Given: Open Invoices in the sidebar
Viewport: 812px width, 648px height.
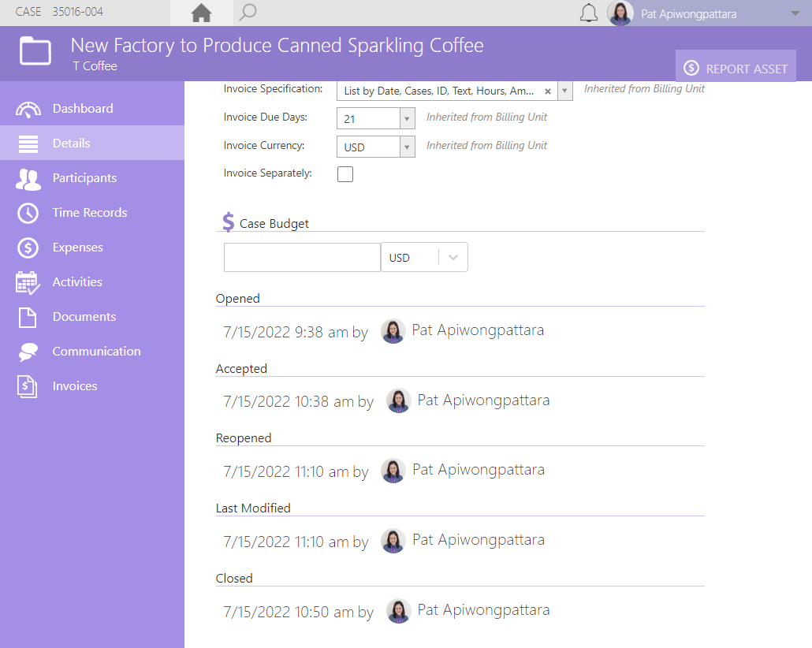Looking at the screenshot, I should point(92,386).
